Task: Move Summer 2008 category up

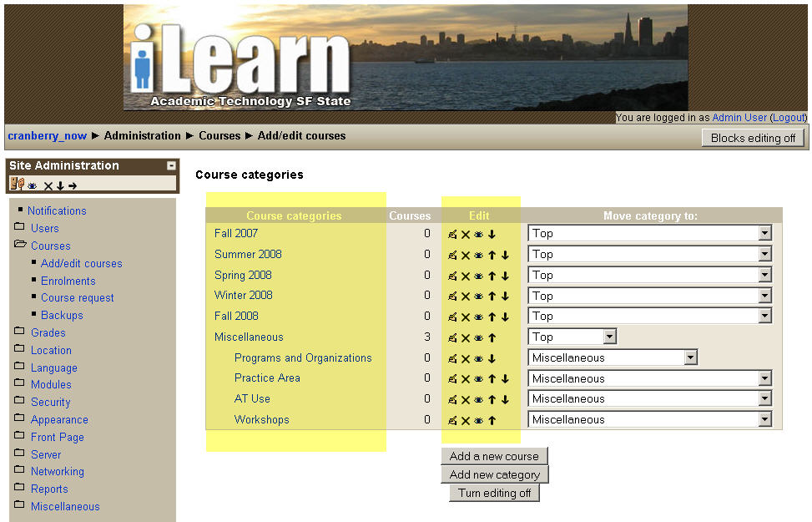Action: (x=492, y=255)
